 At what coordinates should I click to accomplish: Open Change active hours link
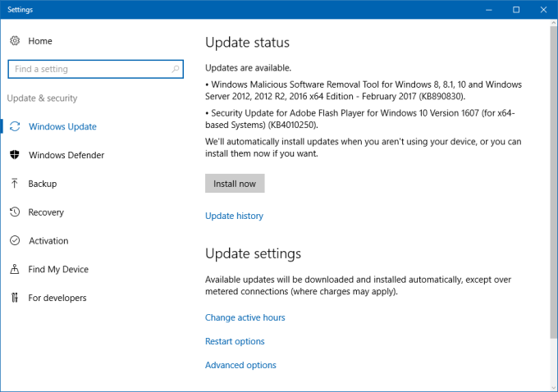coord(245,317)
